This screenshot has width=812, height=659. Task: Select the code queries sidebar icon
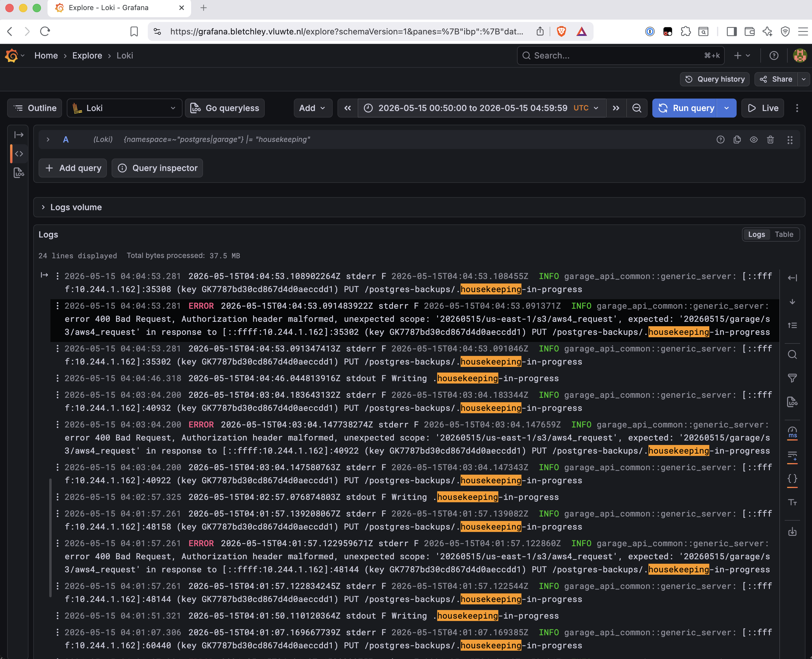pyautogui.click(x=19, y=154)
